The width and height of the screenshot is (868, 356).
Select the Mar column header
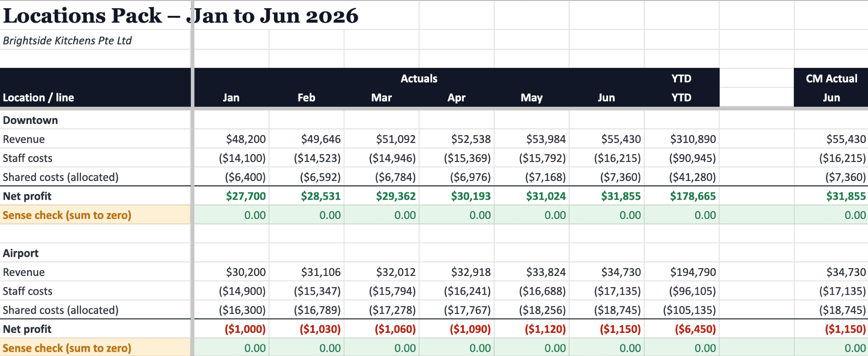381,97
